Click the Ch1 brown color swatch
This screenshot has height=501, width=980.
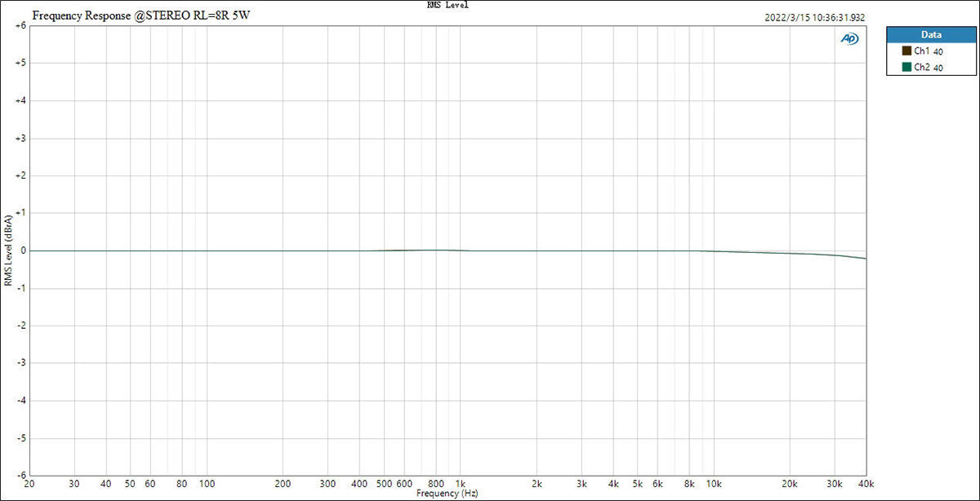pos(906,51)
